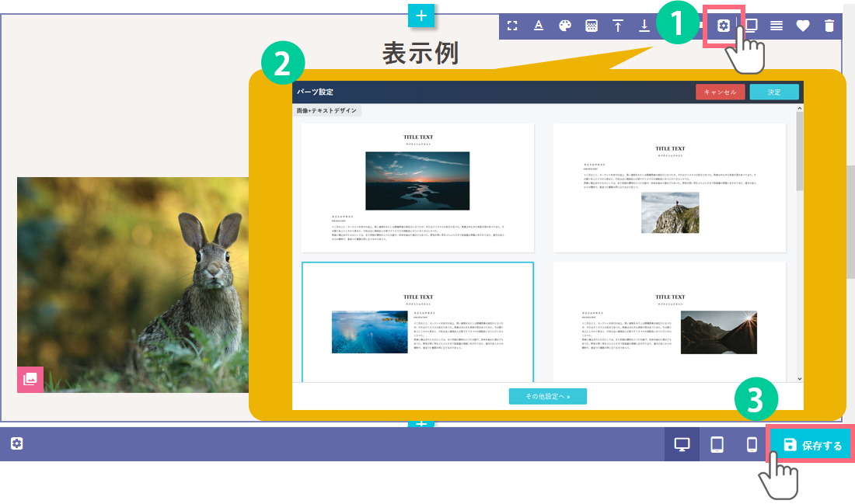855x504 pixels.
Task: Click the duplicate part icon
Action: [751, 26]
